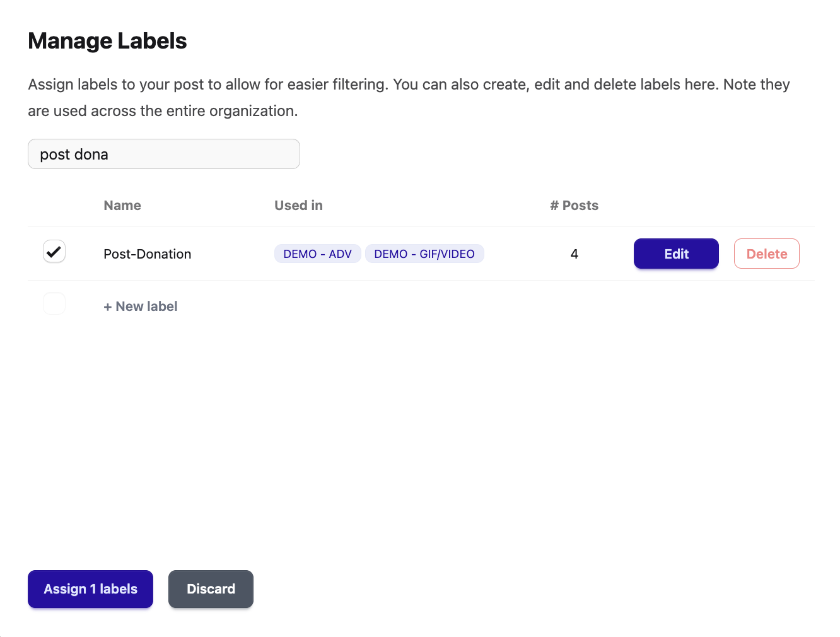This screenshot has height=637, width=840.
Task: Open the DEMO - ADV tag
Action: pyautogui.click(x=318, y=254)
